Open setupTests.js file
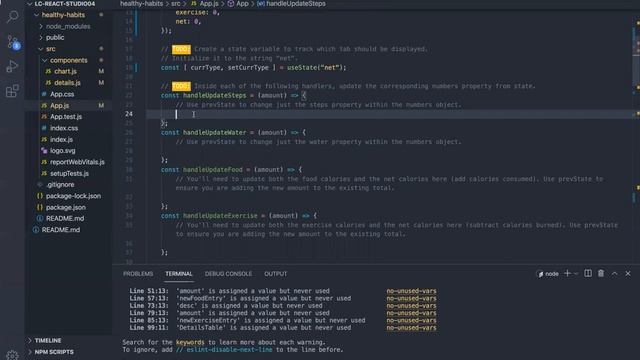Screen dimensions: 640x360 [69, 173]
